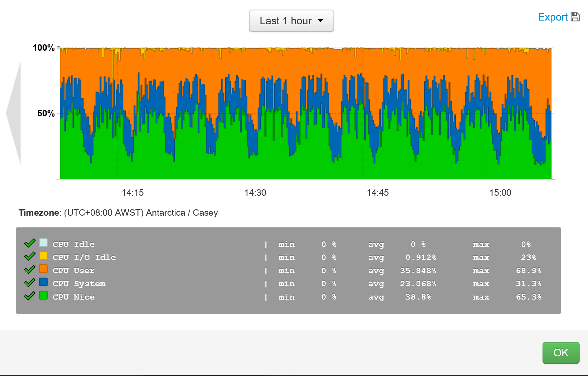
Task: Click the yellow CPU I/O Idle swatch
Action: [43, 256]
